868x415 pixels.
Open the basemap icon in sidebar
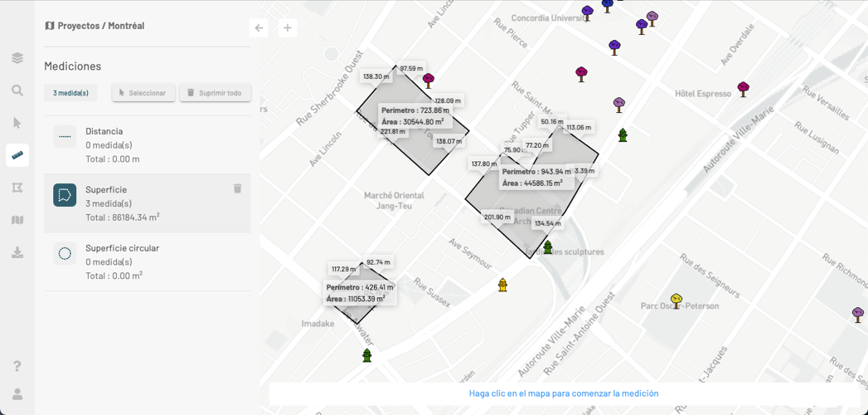pos(17,220)
